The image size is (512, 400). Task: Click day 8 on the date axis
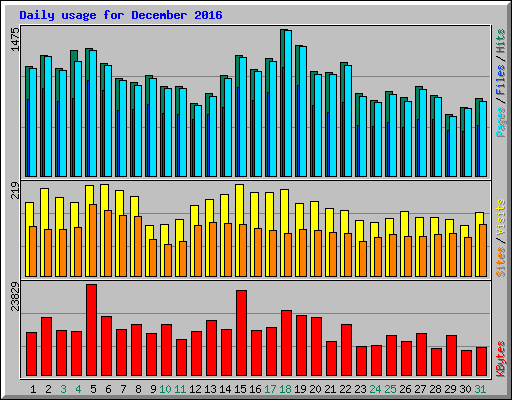tap(138, 389)
